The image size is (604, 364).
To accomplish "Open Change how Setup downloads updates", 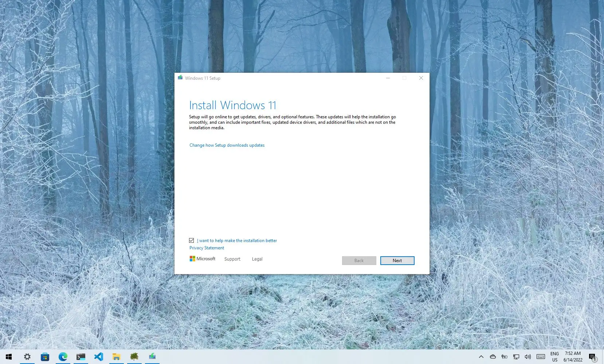I will (x=227, y=145).
